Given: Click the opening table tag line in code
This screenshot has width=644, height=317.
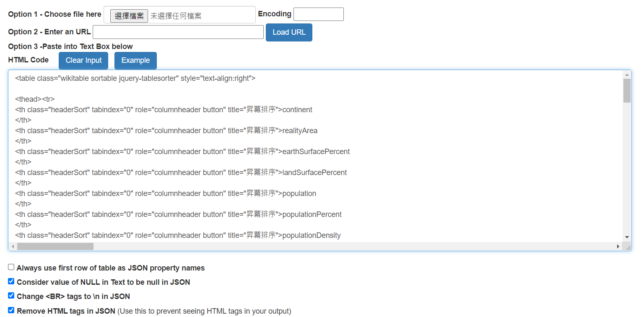Looking at the screenshot, I should coord(135,78).
